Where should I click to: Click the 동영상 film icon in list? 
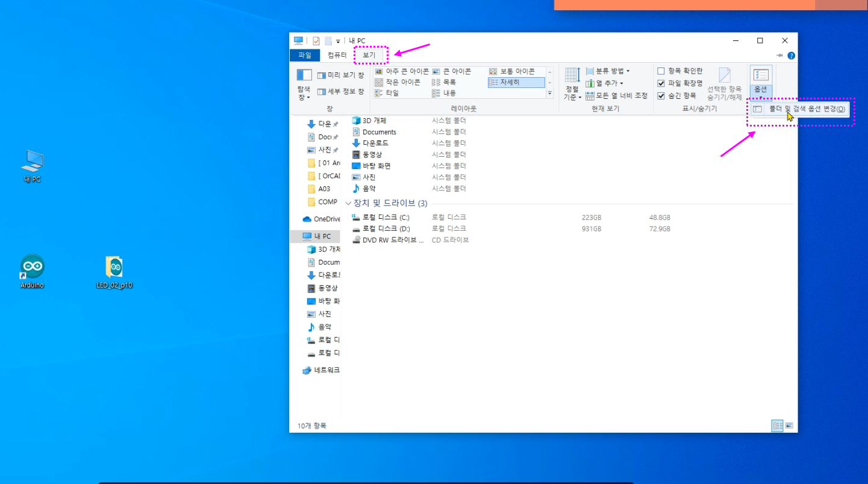pyautogui.click(x=356, y=154)
